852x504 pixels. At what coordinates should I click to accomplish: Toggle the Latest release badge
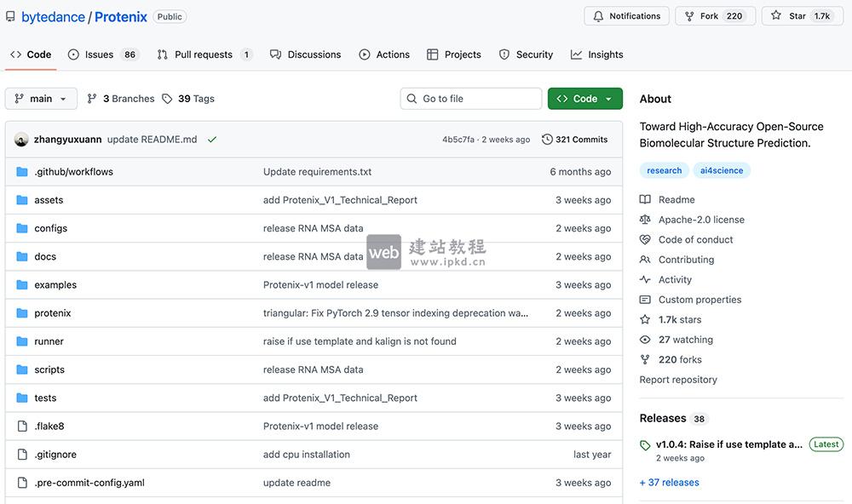825,444
